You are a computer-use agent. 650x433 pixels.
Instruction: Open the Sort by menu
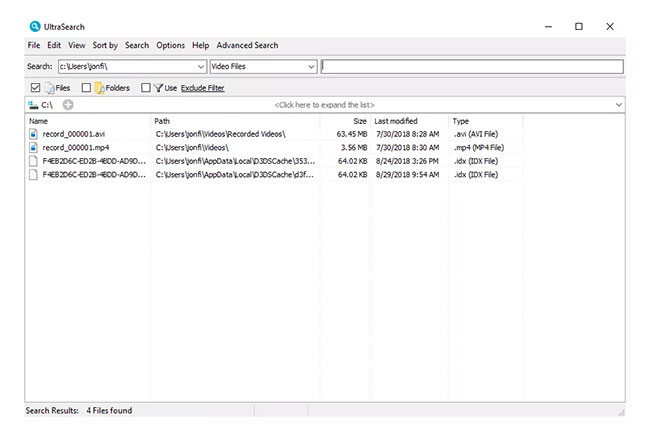point(105,45)
